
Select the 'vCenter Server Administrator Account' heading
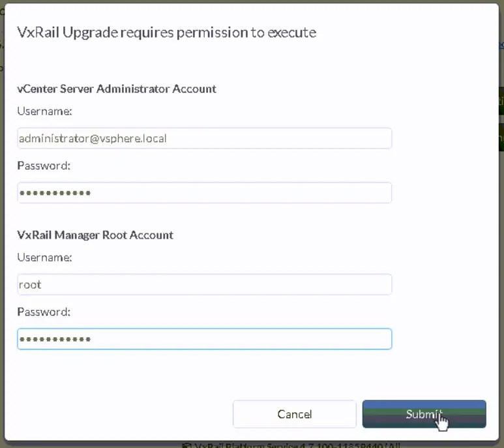pos(116,89)
